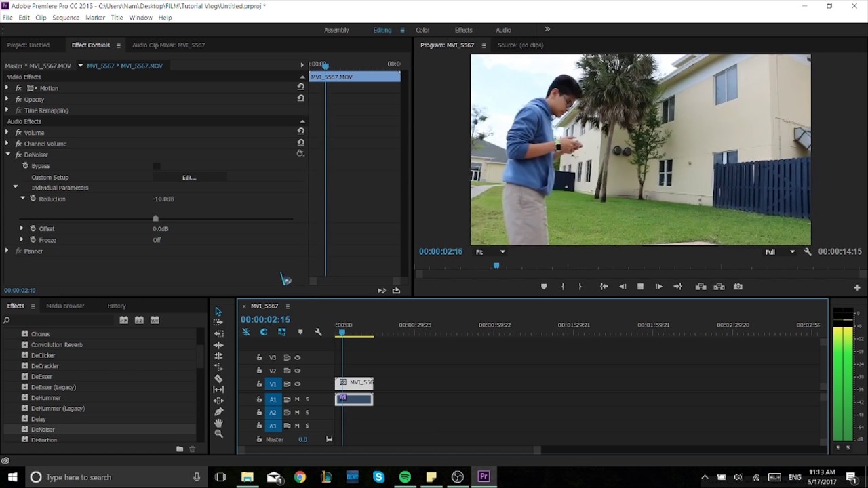
Task: Open the Button Editor plus icon
Action: tap(857, 287)
